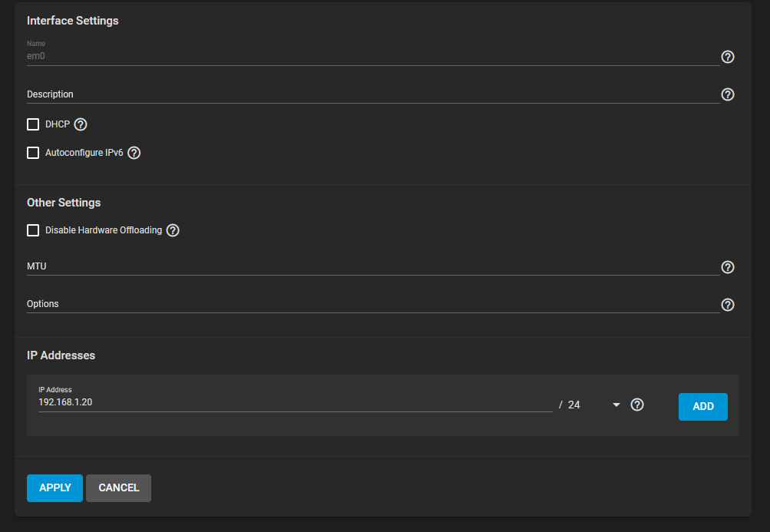Open help for the Options field

(x=727, y=305)
